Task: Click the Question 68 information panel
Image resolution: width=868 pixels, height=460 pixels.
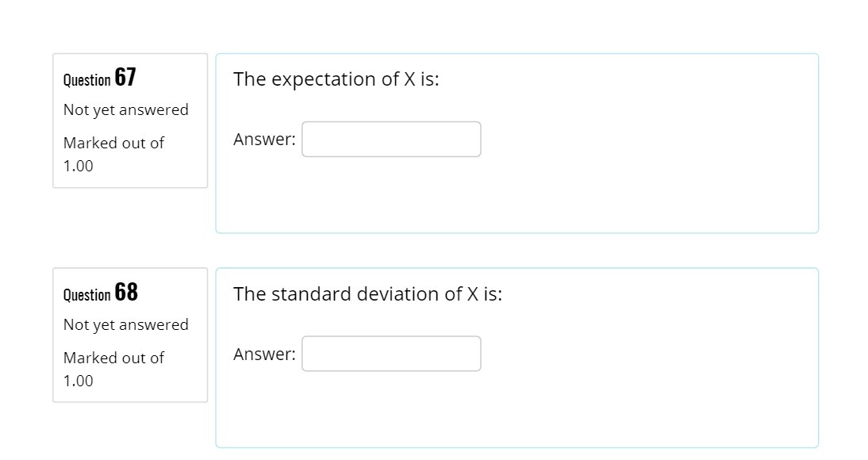Action: point(129,335)
